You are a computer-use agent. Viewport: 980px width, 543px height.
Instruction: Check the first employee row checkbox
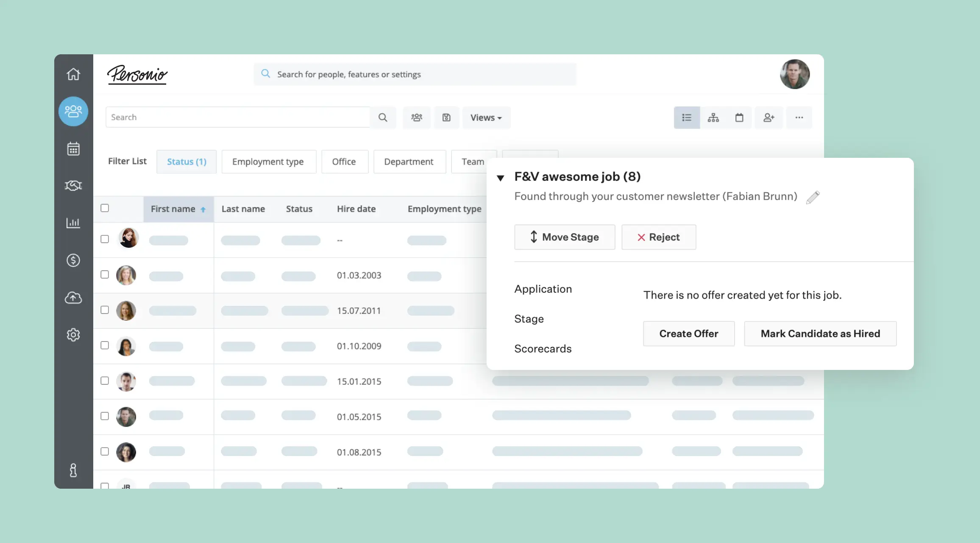click(105, 239)
